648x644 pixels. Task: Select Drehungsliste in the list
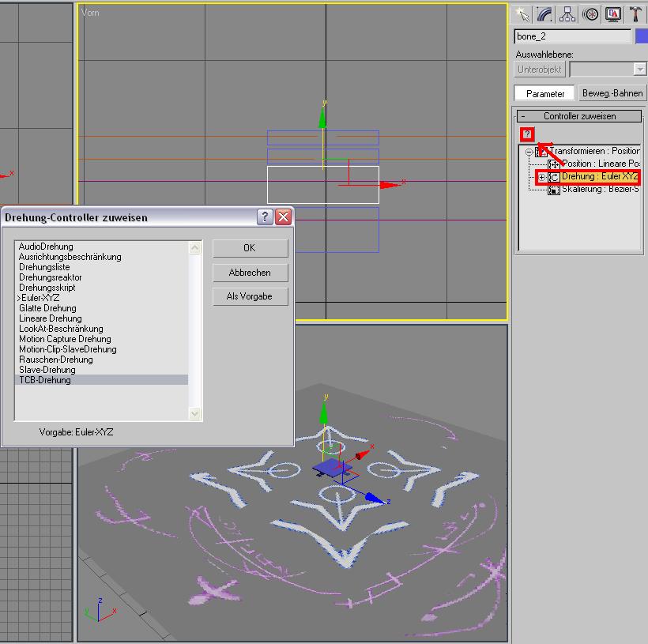click(44, 267)
